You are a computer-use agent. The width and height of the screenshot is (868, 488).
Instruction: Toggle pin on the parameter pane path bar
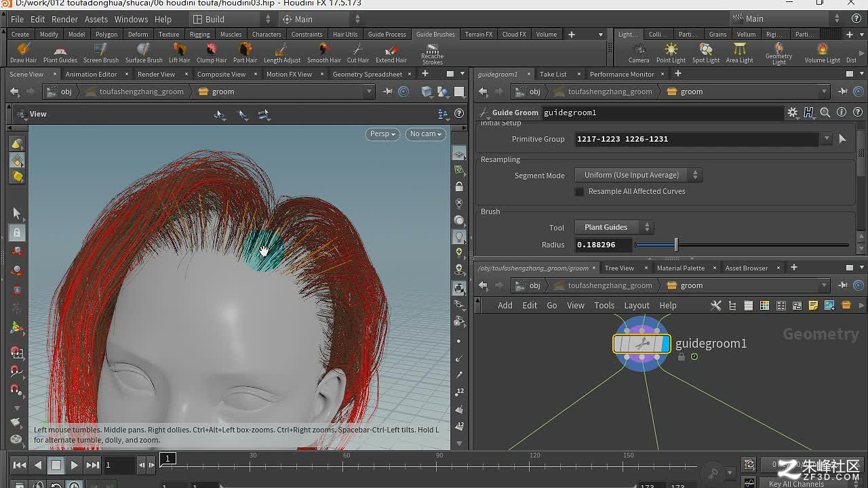842,91
